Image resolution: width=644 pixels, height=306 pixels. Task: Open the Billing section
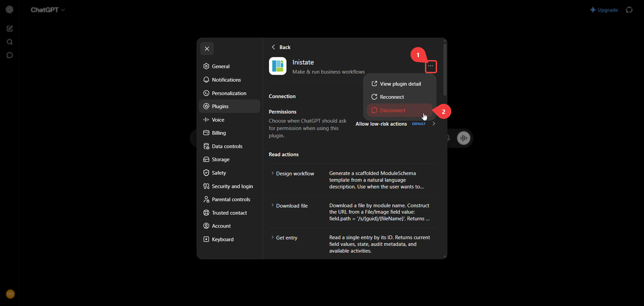tap(229, 133)
